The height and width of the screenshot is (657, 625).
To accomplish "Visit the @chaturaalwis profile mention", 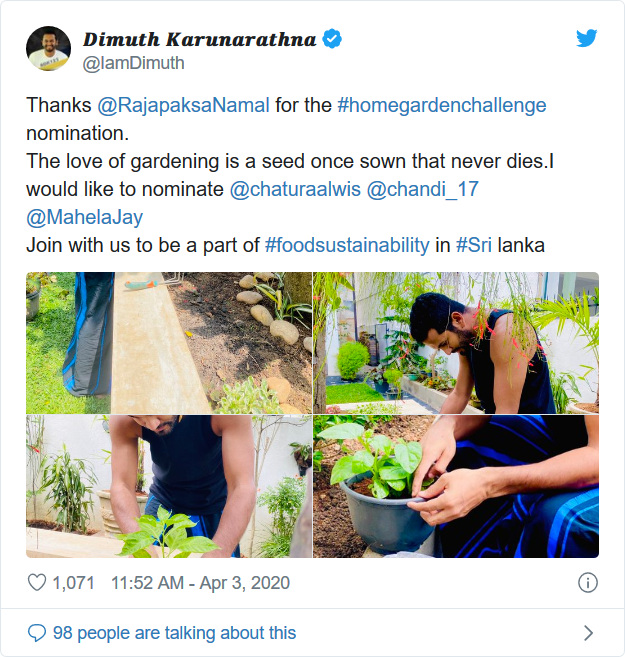I will point(296,189).
